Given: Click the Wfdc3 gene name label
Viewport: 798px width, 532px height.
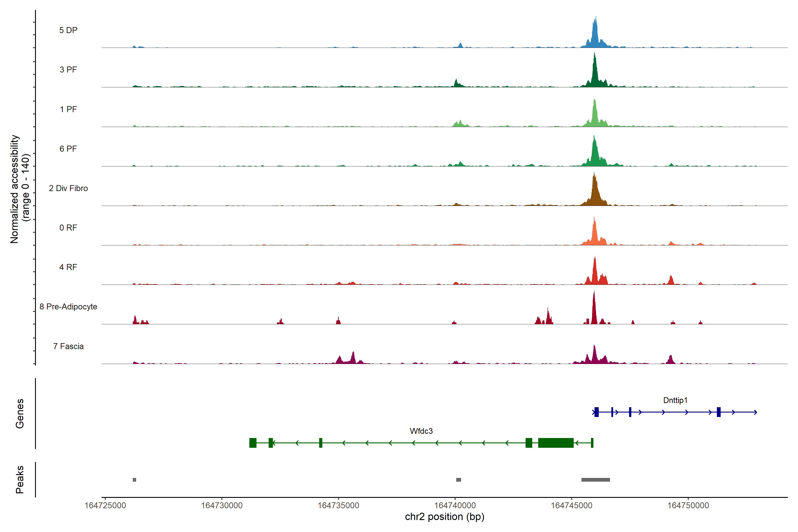Looking at the screenshot, I should coord(421,431).
